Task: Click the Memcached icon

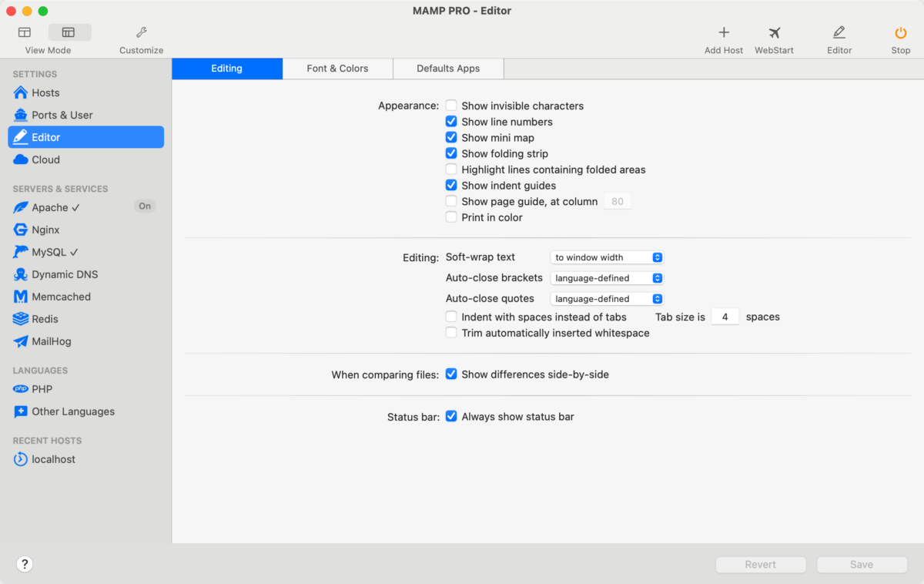Action: 21,297
